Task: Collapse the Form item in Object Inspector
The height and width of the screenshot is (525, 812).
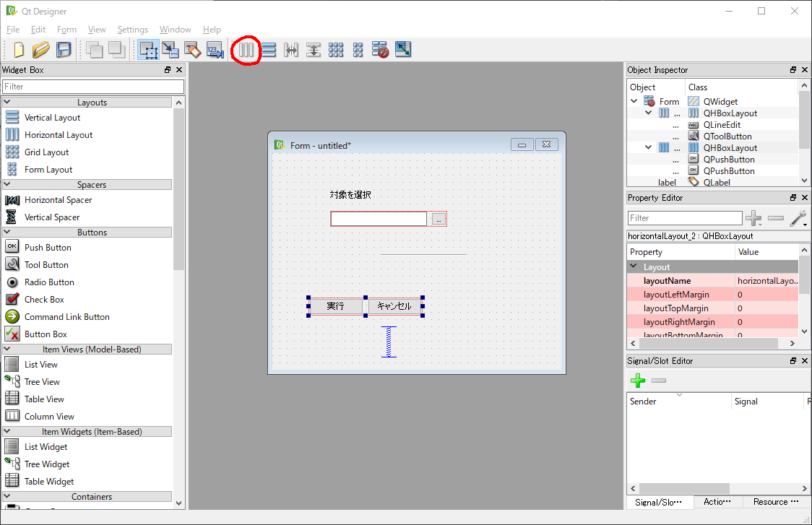Action: point(634,101)
